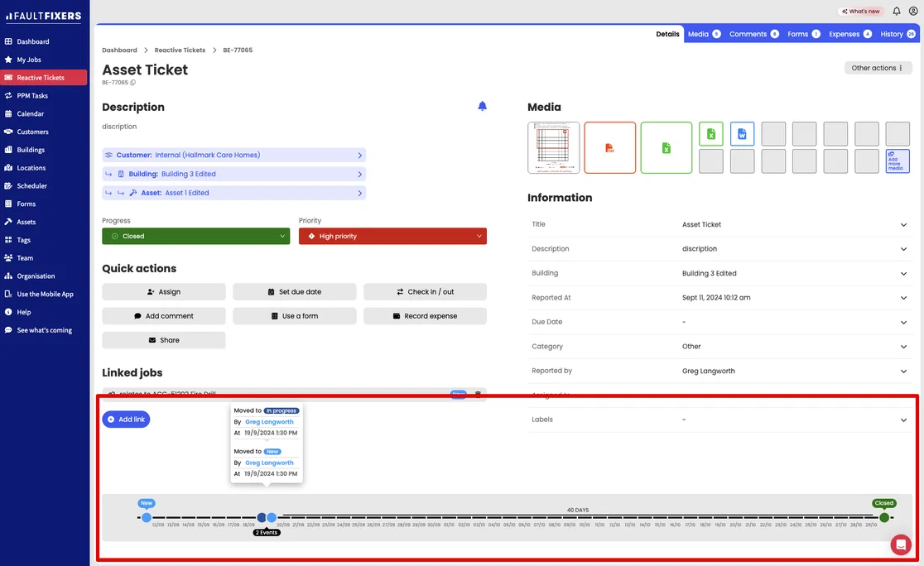
Task: Click the Record expense button
Action: click(425, 316)
